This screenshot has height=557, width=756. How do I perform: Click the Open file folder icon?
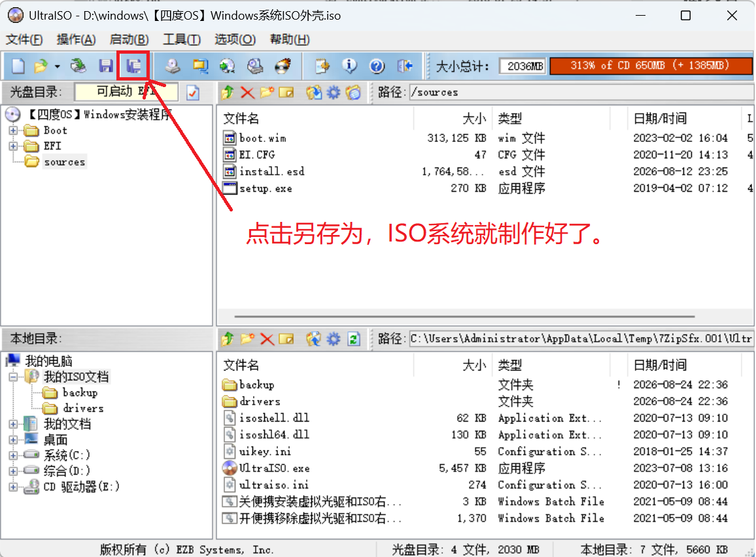coord(41,65)
